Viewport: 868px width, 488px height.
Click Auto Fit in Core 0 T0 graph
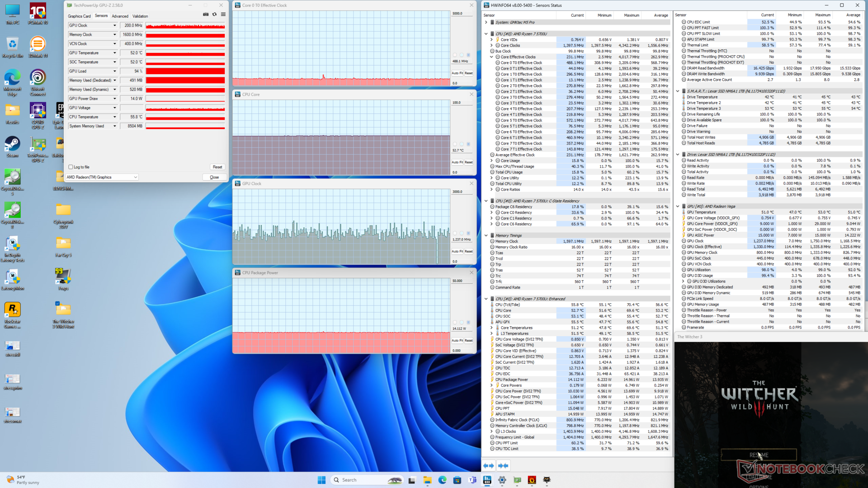click(x=457, y=73)
